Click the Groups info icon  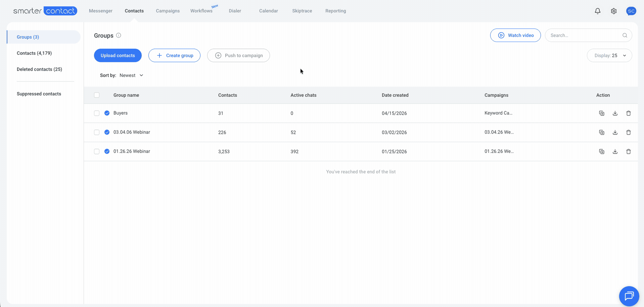pyautogui.click(x=119, y=35)
